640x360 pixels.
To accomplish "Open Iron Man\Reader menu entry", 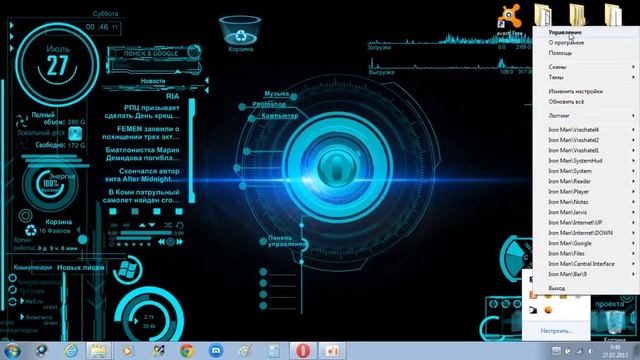I will [x=586, y=181].
